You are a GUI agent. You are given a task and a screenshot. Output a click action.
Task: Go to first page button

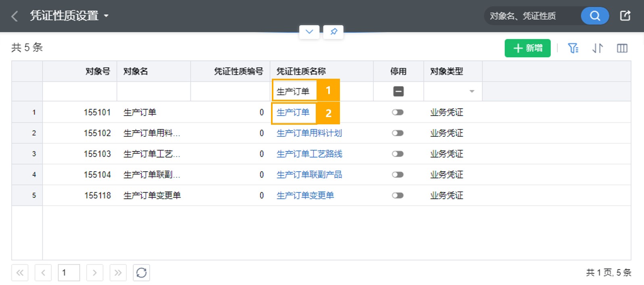click(x=20, y=273)
